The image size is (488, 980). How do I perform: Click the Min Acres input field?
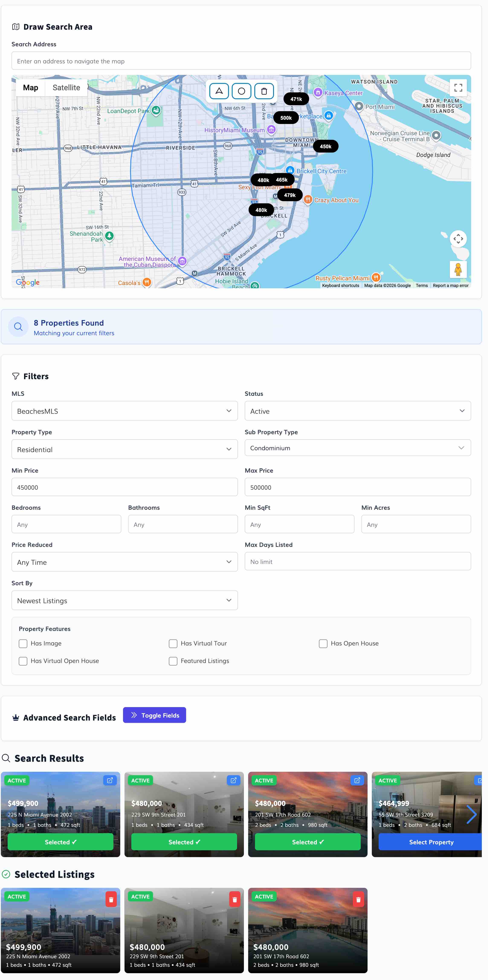[x=416, y=524]
